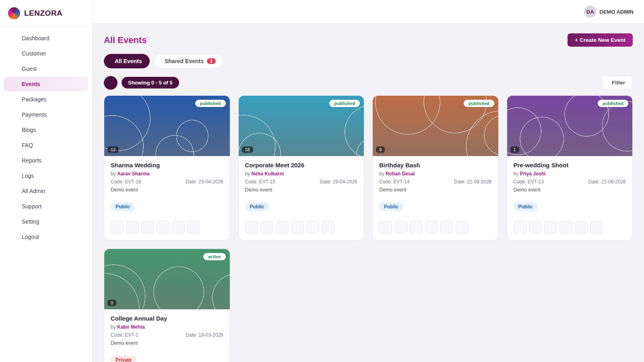Click the round button beside Showing 0 - 5

(x=111, y=83)
